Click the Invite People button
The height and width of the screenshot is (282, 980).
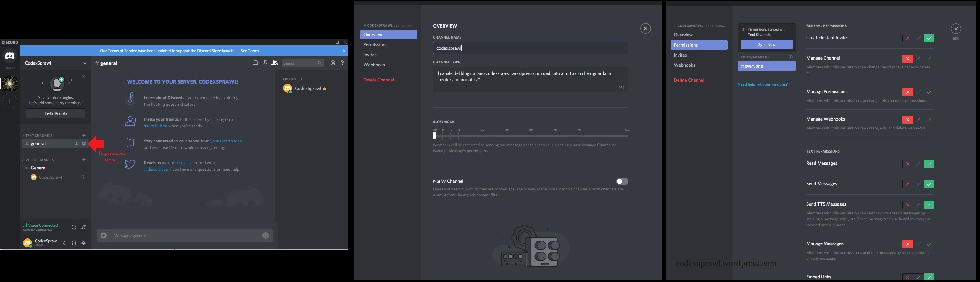[x=56, y=113]
